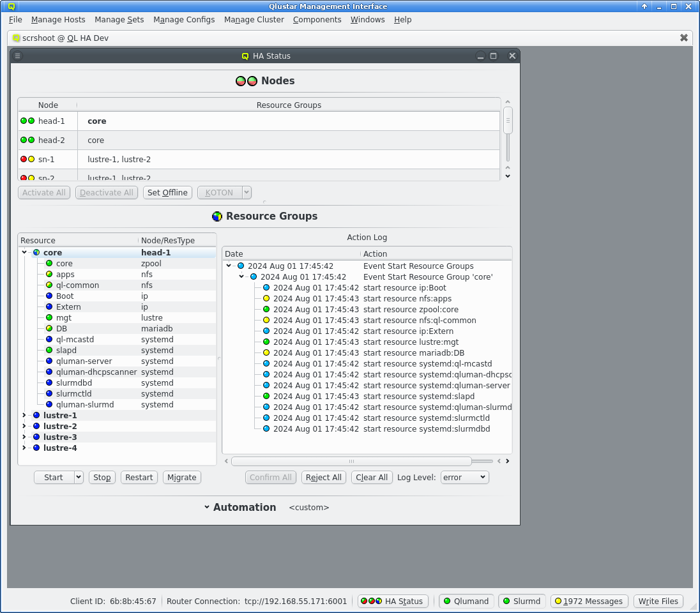This screenshot has width=700, height=613.
Task: Click the Clear All button
Action: 372,477
